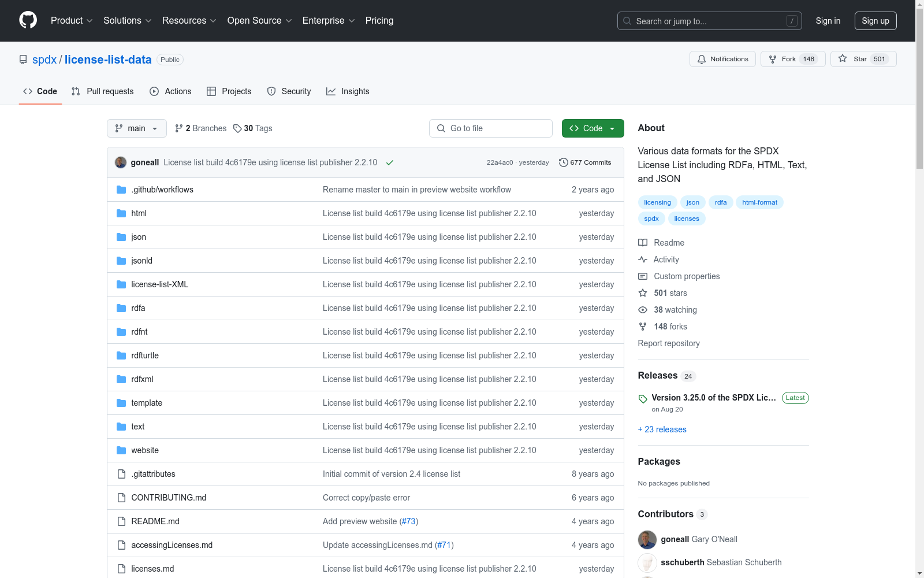Open the template folder name

point(147,403)
